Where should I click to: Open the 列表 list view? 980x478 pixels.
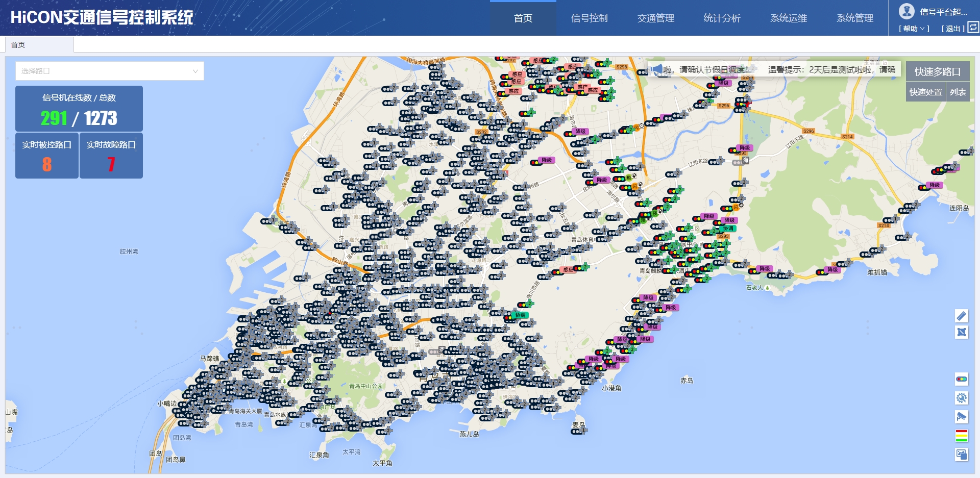958,92
